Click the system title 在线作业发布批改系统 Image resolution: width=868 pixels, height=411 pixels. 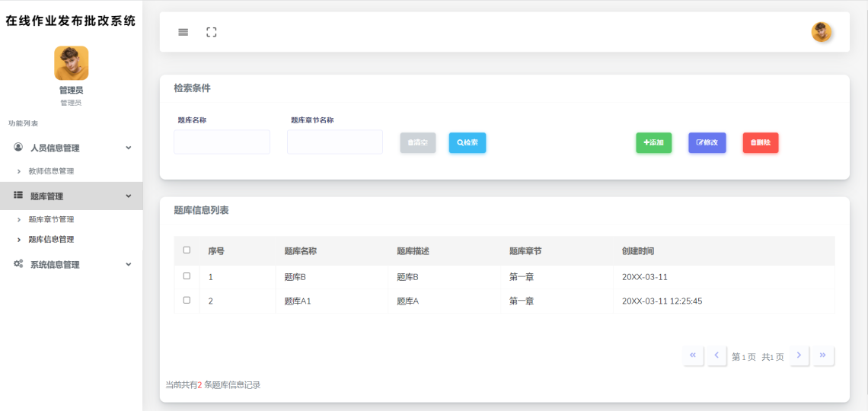click(71, 21)
